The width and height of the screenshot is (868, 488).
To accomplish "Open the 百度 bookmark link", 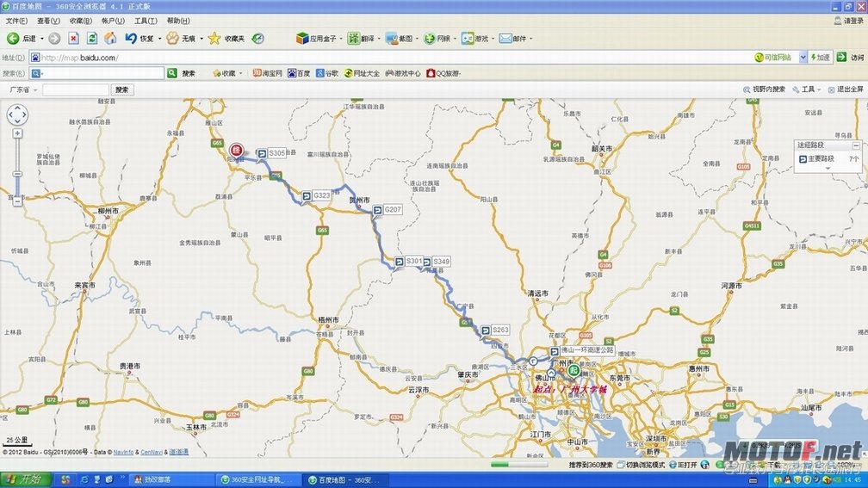I will pos(300,73).
